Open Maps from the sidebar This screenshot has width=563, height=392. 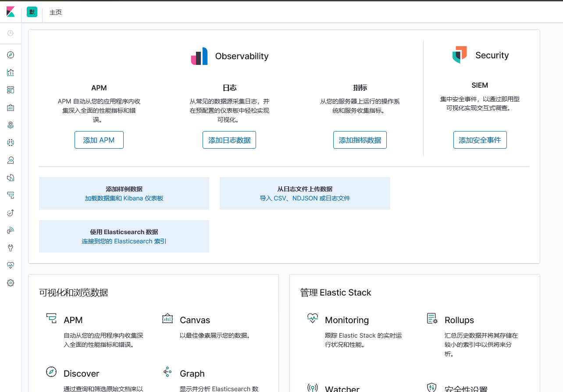pyautogui.click(x=11, y=125)
